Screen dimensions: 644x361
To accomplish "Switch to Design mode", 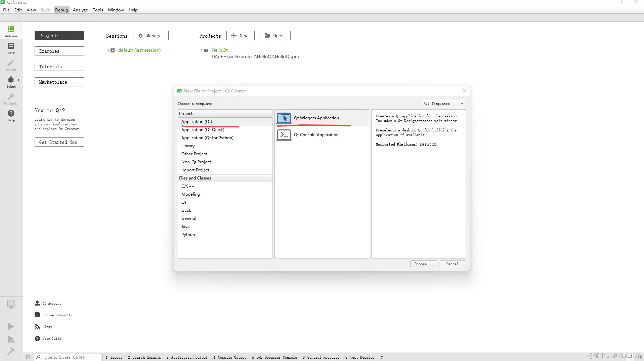I will [x=11, y=65].
